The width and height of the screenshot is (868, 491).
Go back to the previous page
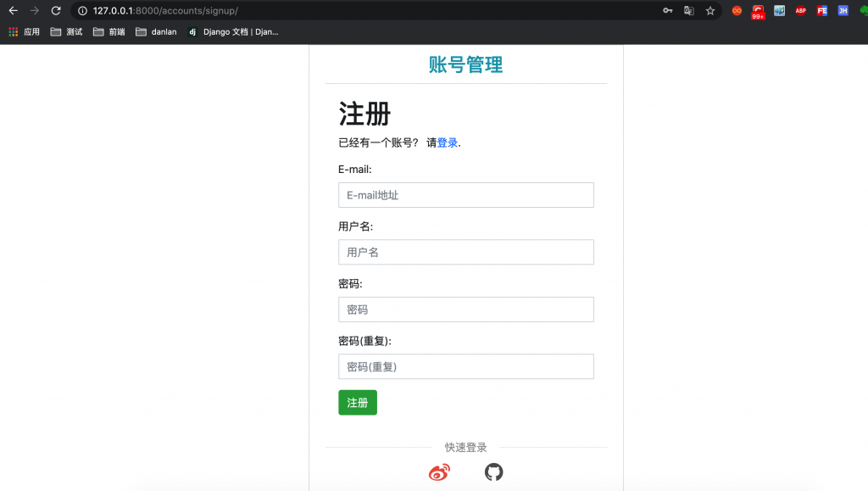click(13, 11)
